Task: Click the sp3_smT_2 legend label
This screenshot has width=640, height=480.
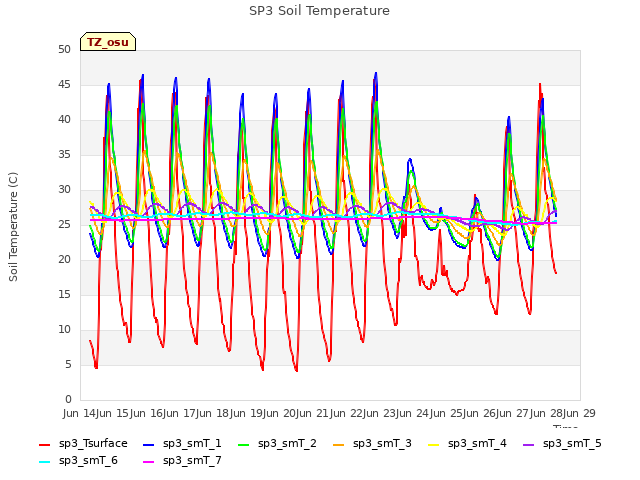Action: [287, 443]
